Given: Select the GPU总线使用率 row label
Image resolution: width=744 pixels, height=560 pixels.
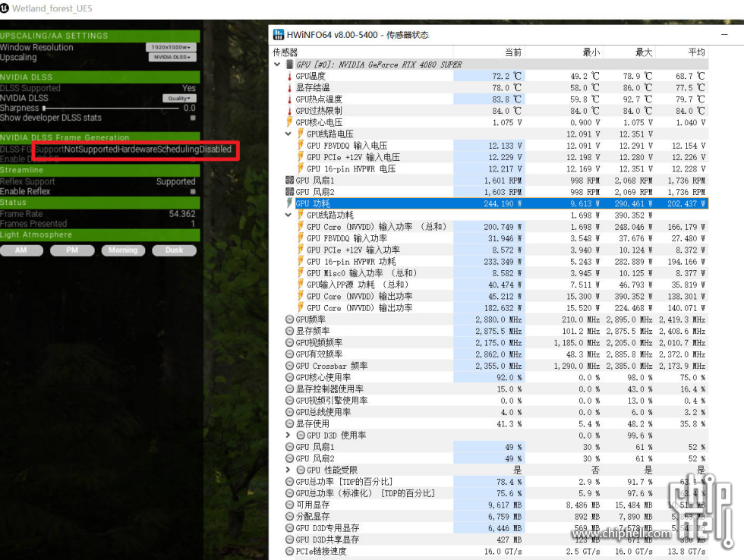Looking at the screenshot, I should pos(323,412).
